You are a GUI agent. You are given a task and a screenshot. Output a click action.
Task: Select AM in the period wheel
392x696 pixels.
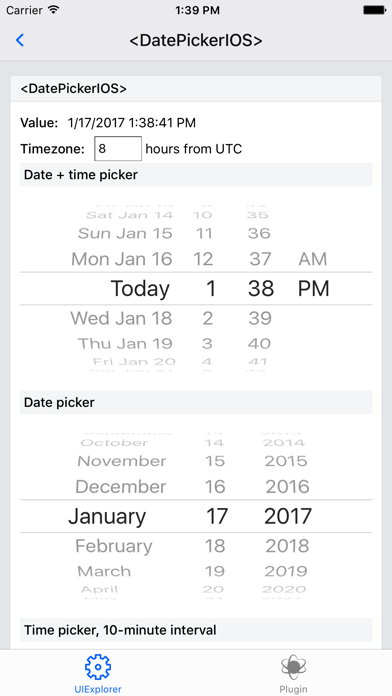click(x=313, y=259)
